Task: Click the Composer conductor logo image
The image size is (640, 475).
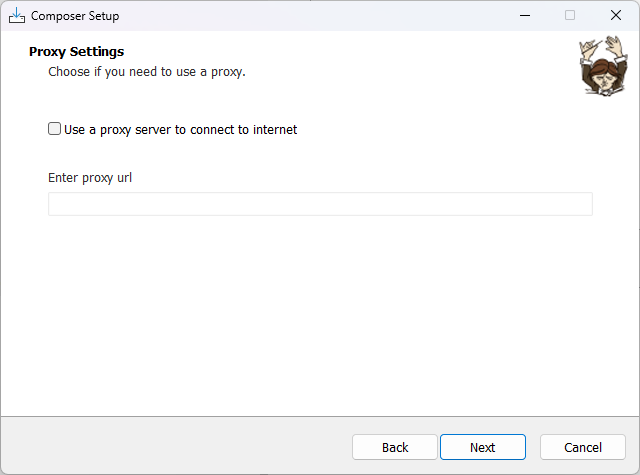Action: click(603, 66)
